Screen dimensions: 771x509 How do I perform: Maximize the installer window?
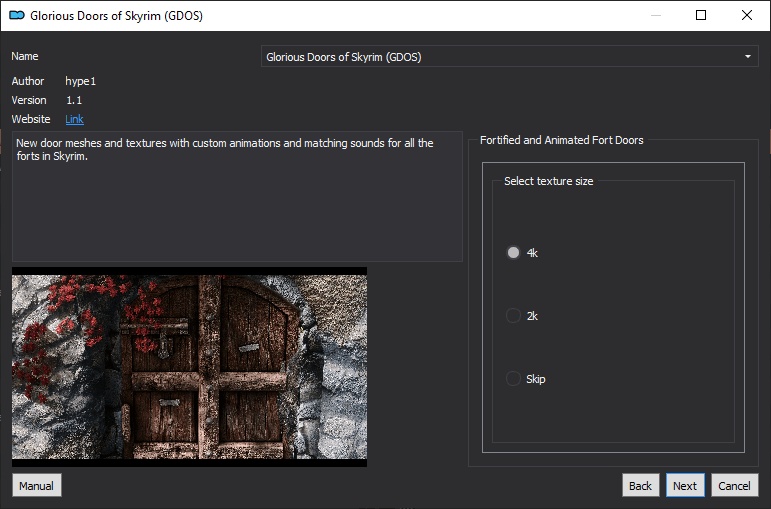pos(701,15)
